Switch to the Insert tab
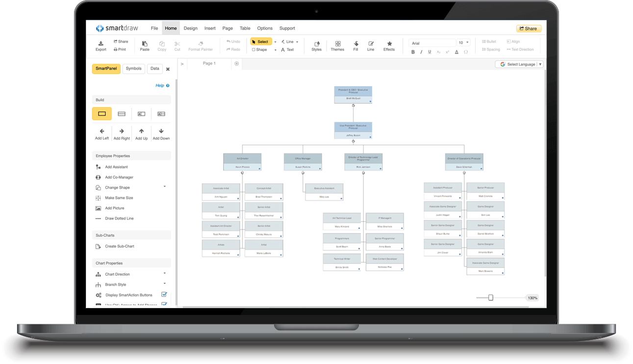Viewport: 633px width, 364px height. 210,28
